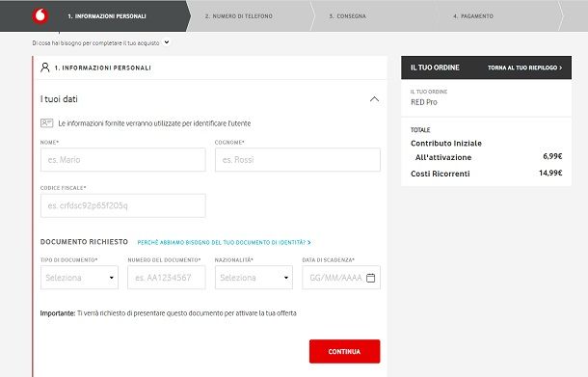Focus the Nome input field
This screenshot has width=588, height=377.
pos(123,160)
